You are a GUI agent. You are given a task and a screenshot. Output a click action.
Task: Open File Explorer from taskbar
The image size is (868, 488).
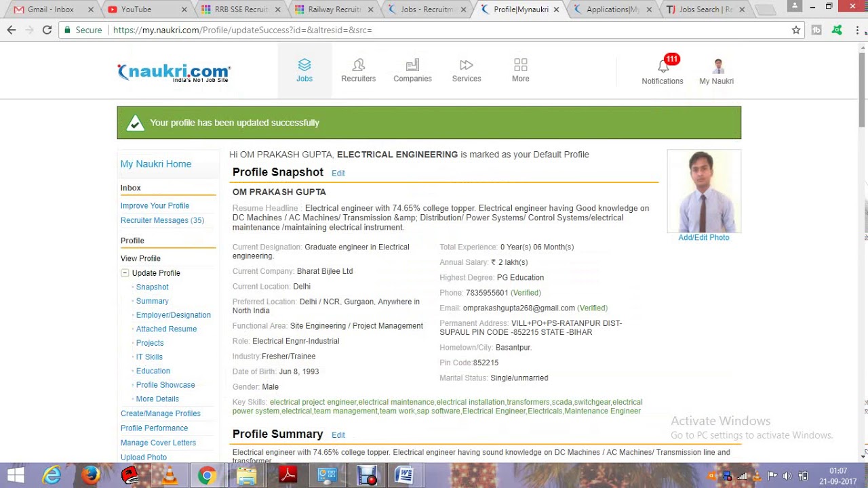[247, 475]
